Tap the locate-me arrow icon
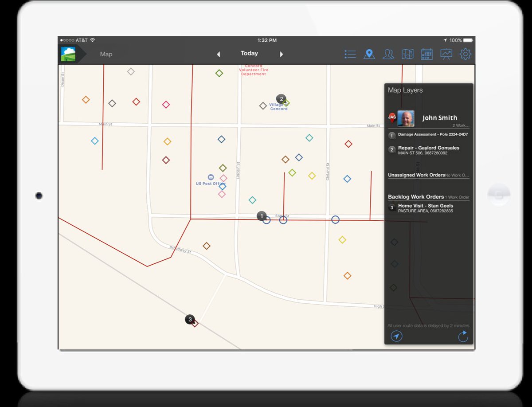This screenshot has height=407, width=532. click(396, 337)
